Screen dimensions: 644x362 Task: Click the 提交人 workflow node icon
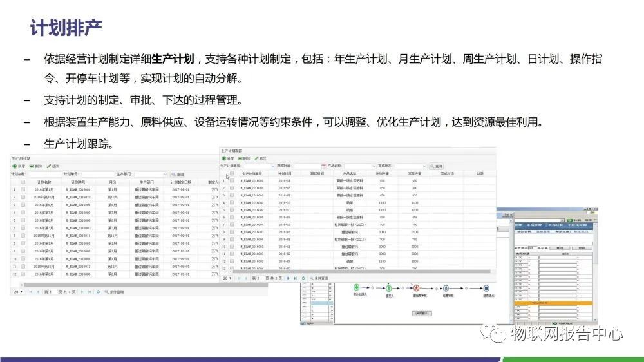388,288
